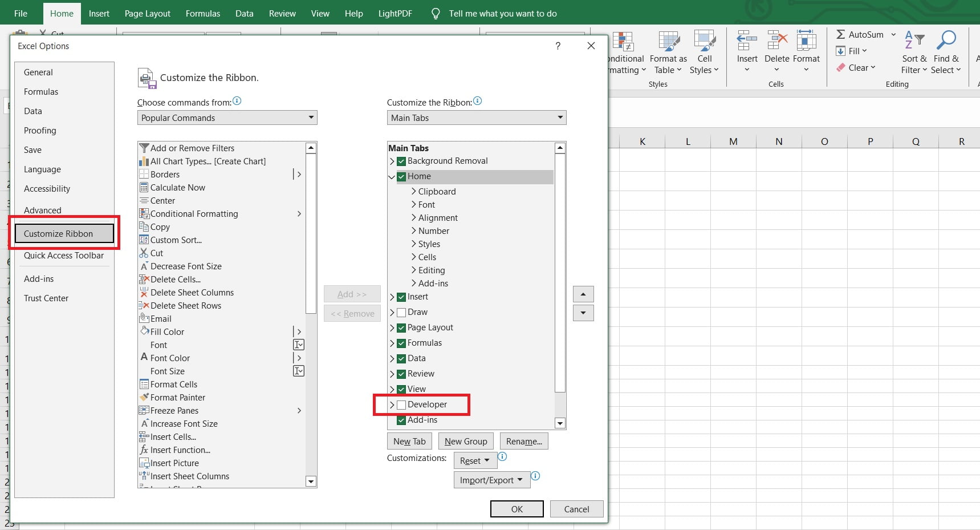
Task: Click the Find & Select magnifier icon
Action: 946,40
